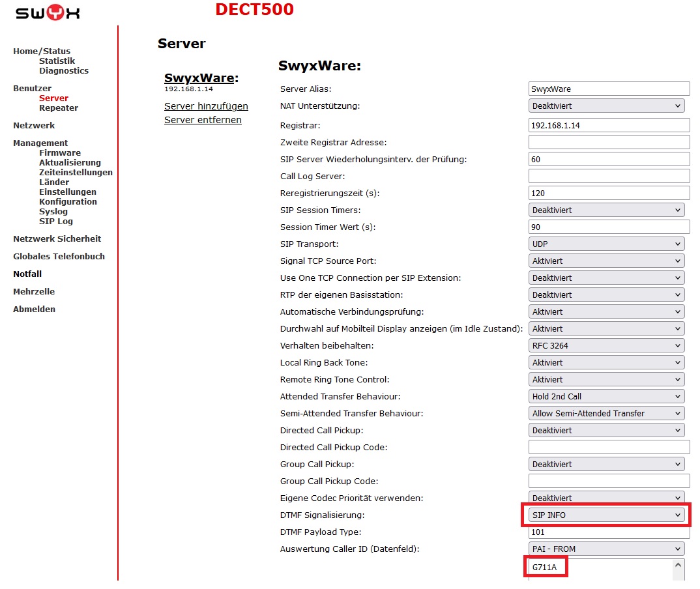700x589 pixels.
Task: Open the DTMF Signalisierung dropdown
Action: [606, 515]
